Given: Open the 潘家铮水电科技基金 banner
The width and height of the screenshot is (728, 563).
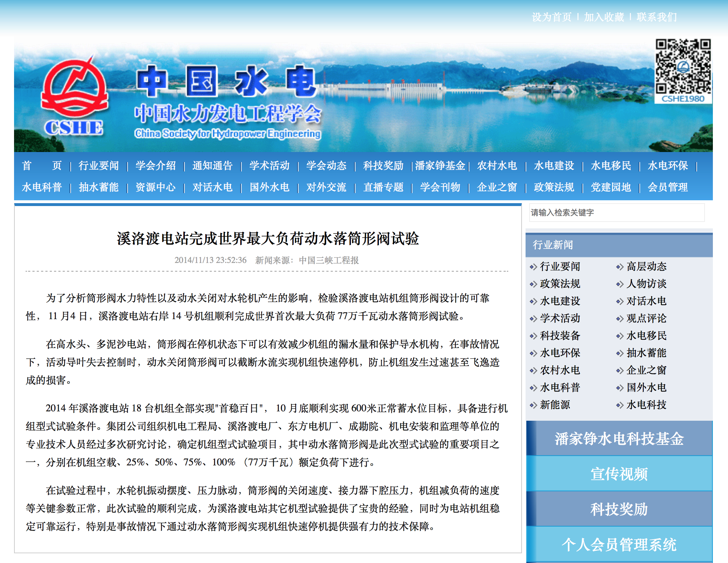Looking at the screenshot, I should 619,439.
